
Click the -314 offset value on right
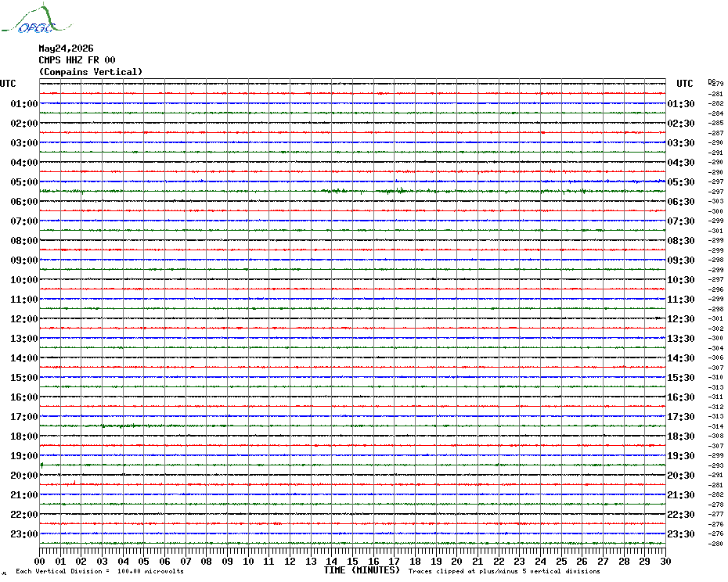715,426
